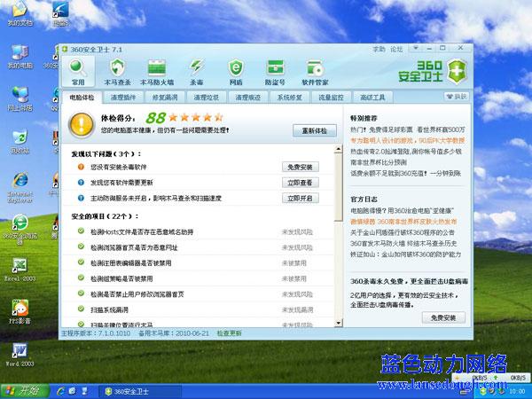Click the 重新体检 re-scan button
This screenshot has width=532, height=399.
pos(315,130)
